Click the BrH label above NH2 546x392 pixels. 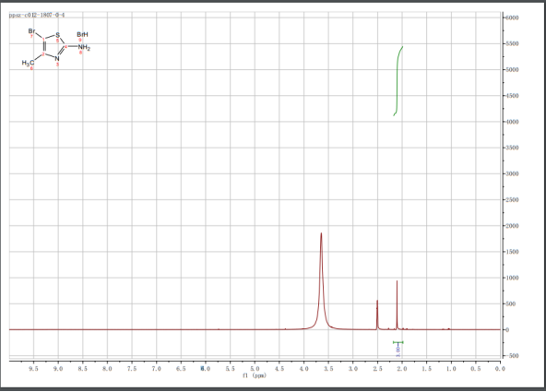[82, 34]
